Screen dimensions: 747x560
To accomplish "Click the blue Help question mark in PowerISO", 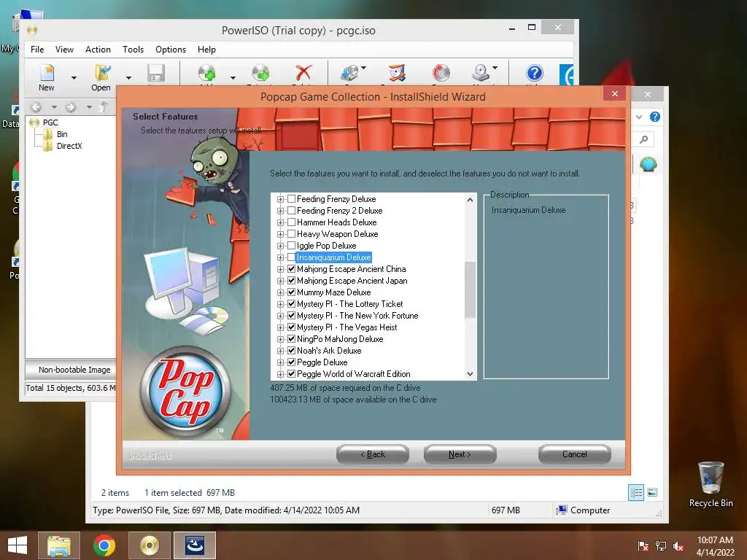I will point(535,73).
